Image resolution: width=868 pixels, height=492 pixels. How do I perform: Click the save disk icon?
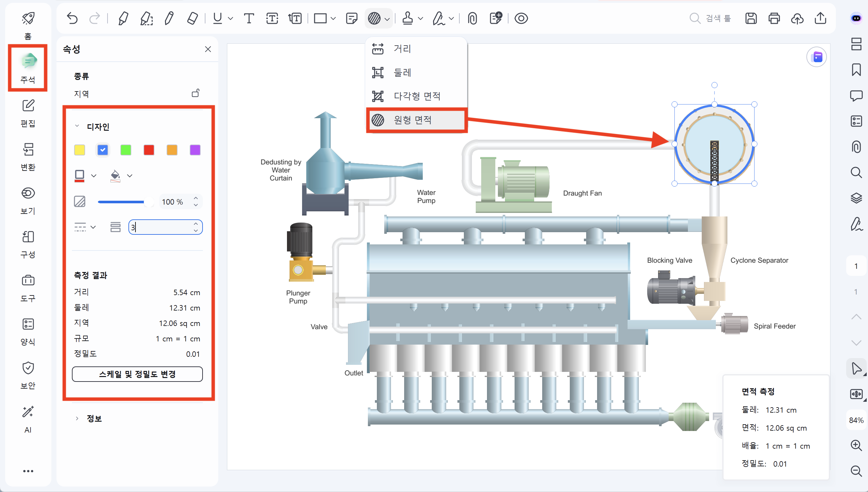[751, 18]
